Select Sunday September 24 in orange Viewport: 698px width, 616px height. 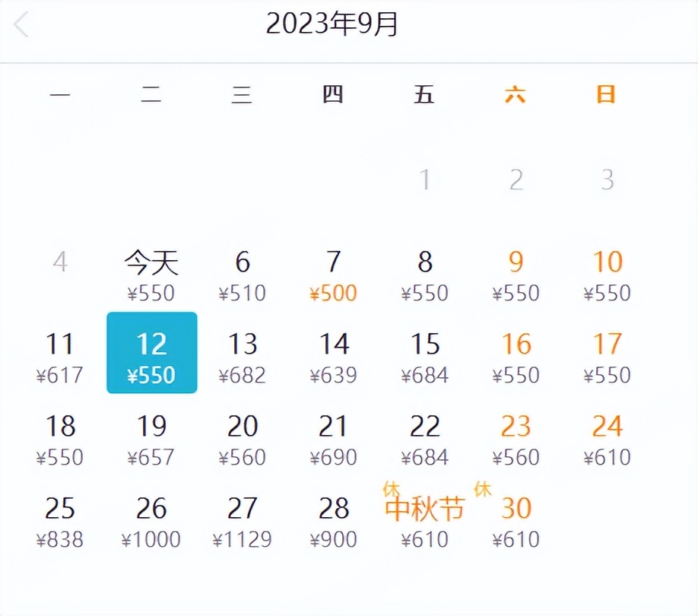606,427
